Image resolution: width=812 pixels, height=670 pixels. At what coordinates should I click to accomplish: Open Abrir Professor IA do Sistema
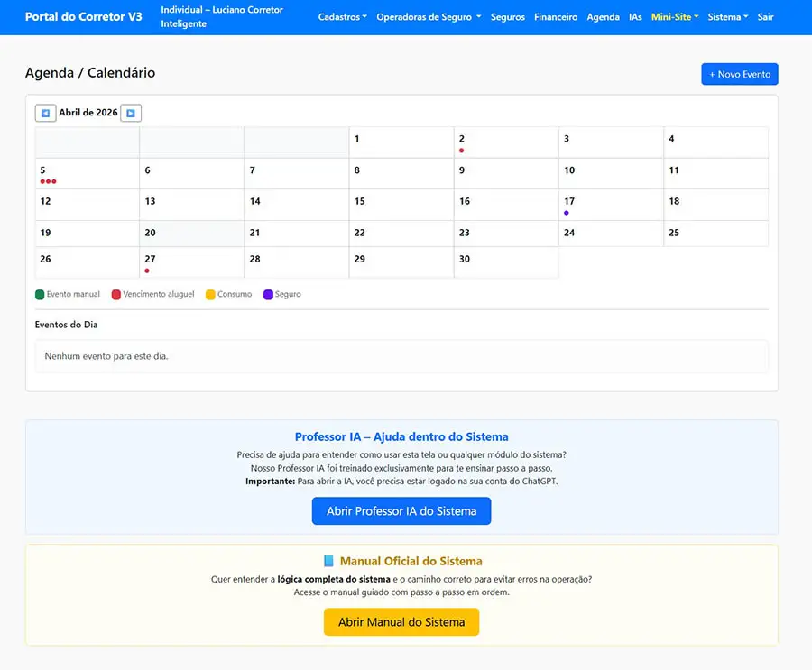[401, 511]
